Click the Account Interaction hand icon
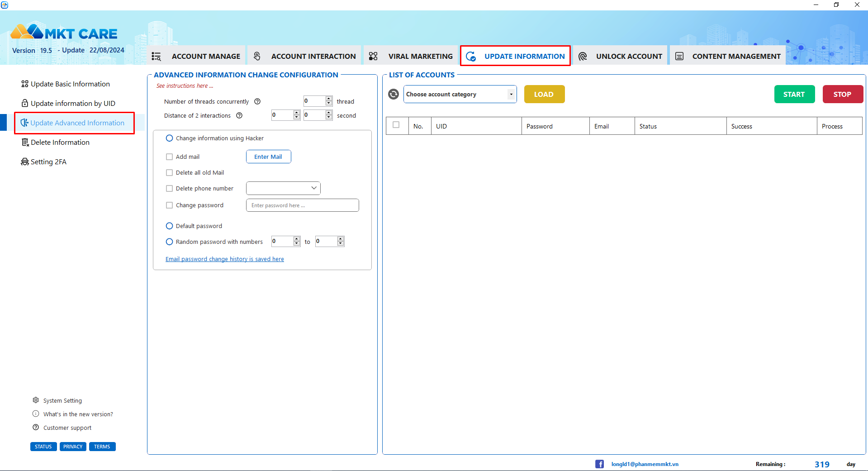 (257, 56)
